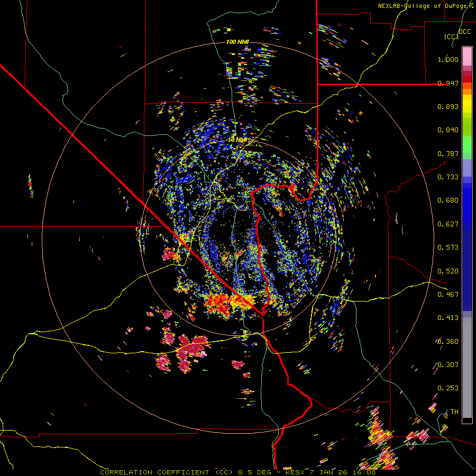
Task: Click the CORRELATION COEFFICIENT (CC) caption text
Action: (x=167, y=472)
